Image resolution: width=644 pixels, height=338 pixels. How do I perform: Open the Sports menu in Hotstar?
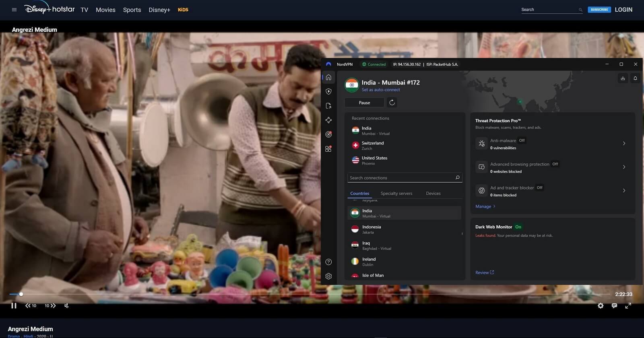132,10
